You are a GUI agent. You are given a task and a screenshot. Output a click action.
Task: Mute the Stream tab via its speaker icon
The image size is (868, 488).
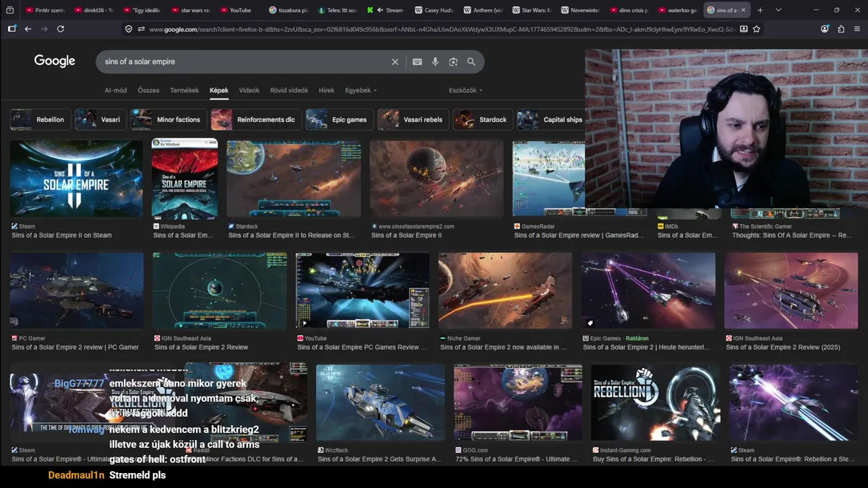tap(380, 10)
